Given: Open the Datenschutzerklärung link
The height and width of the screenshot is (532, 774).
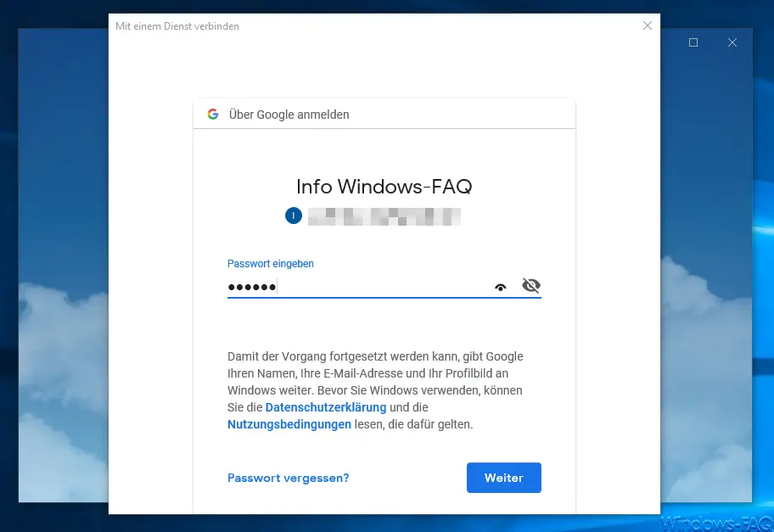Looking at the screenshot, I should click(326, 407).
